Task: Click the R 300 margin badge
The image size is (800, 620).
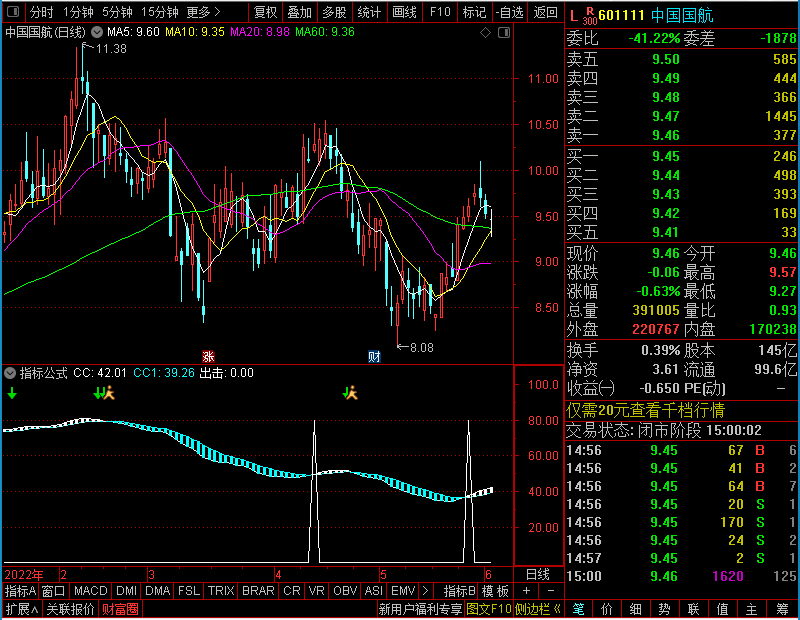Action: 590,16
